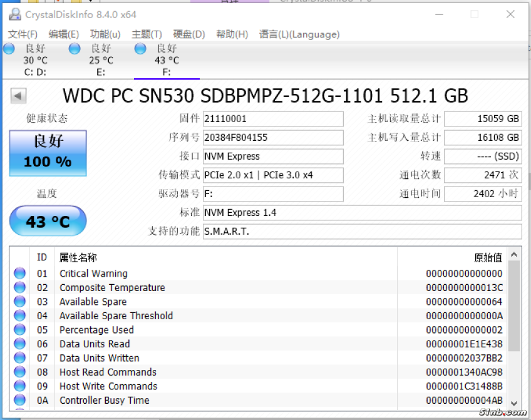Click the scrollbar up arrow in attribute list
531x420 pixels.
tap(514, 254)
